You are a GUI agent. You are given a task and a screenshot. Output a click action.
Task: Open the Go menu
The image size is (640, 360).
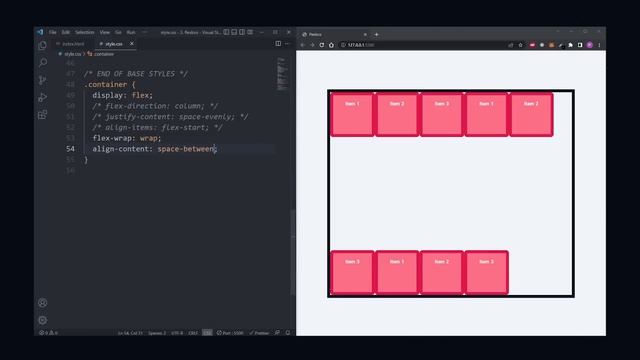coord(118,32)
